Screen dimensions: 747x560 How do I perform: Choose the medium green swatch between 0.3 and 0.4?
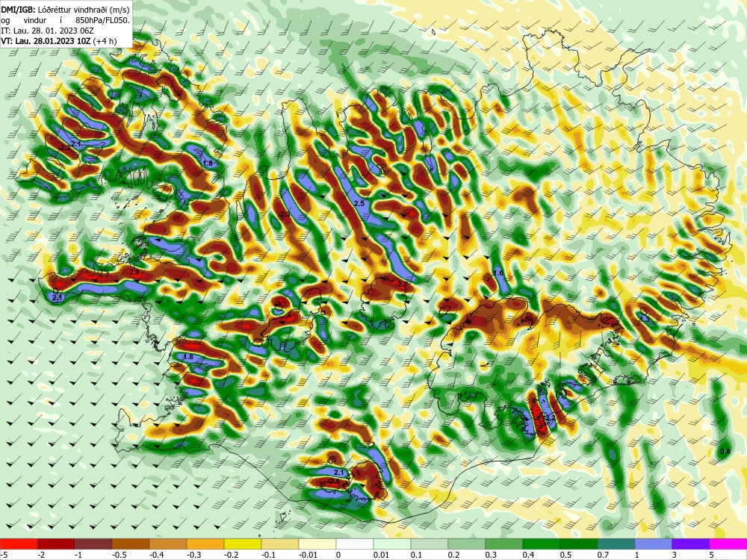504,544
